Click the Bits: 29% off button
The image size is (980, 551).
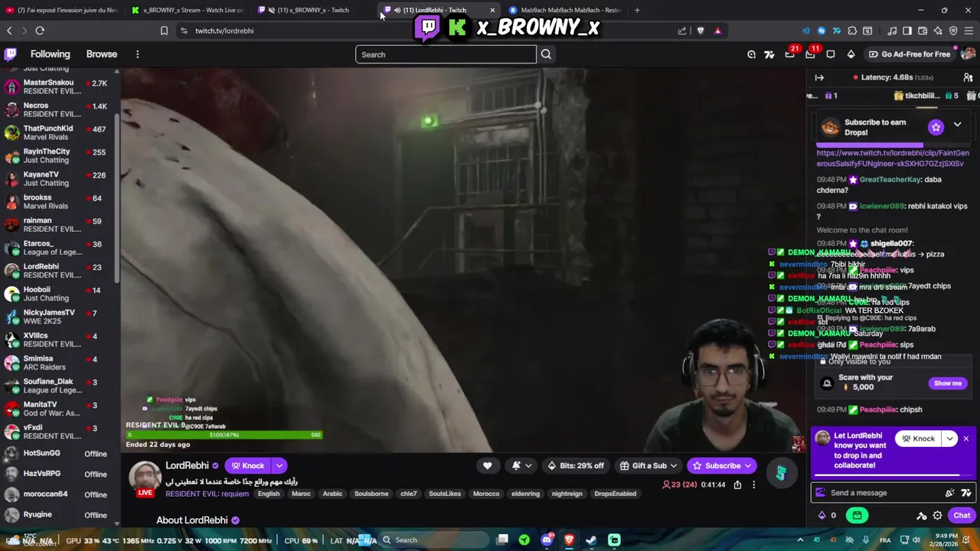click(x=576, y=465)
